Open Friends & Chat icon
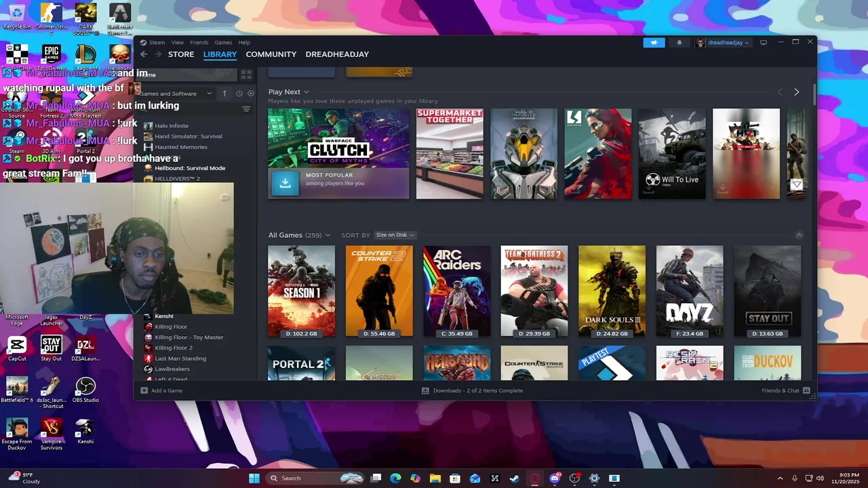Image resolution: width=868 pixels, height=488 pixels. 806,390
